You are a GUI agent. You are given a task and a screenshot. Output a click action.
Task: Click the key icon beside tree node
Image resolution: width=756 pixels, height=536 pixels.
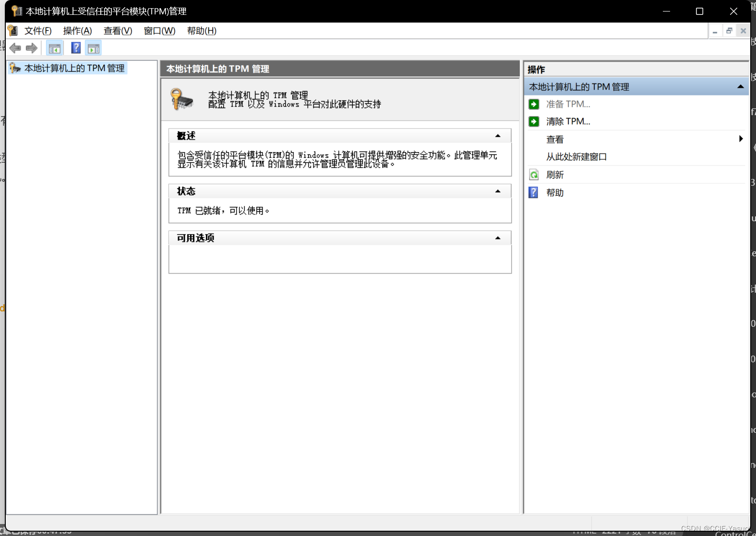(x=15, y=68)
